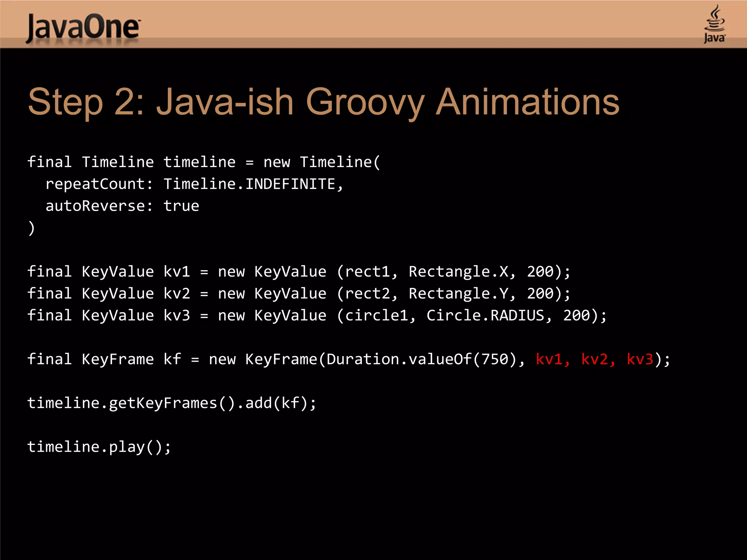Click 'new Timeline(' text
This screenshot has height=560, width=747.
click(x=322, y=162)
